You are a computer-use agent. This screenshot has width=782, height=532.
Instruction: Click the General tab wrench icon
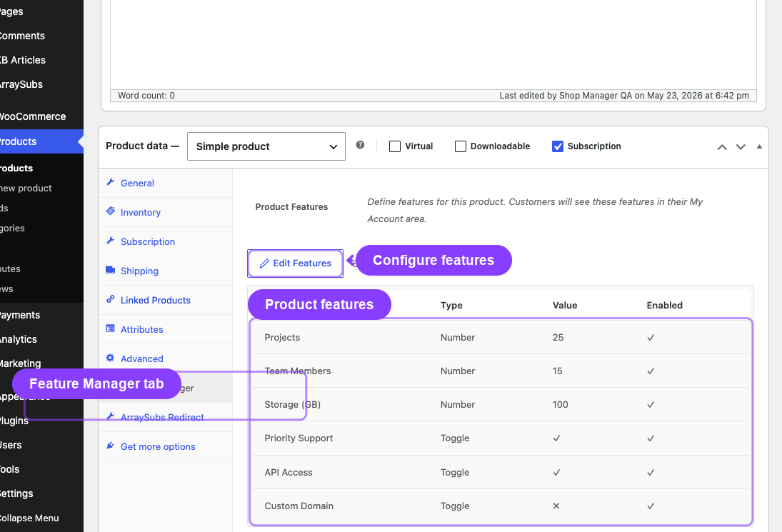pos(110,182)
